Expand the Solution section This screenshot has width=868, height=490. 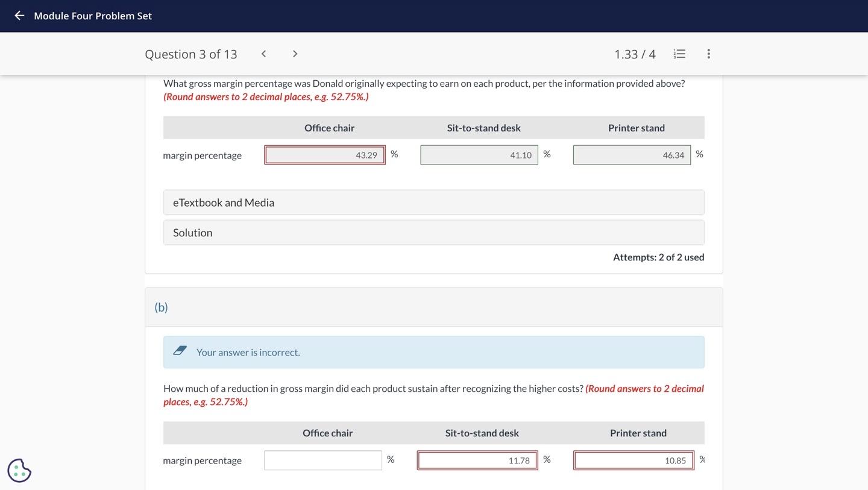pyautogui.click(x=433, y=233)
